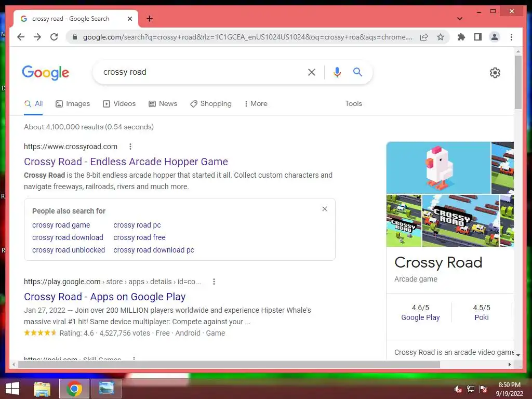
Task: Submit search with the magnifying glass icon
Action: [357, 72]
